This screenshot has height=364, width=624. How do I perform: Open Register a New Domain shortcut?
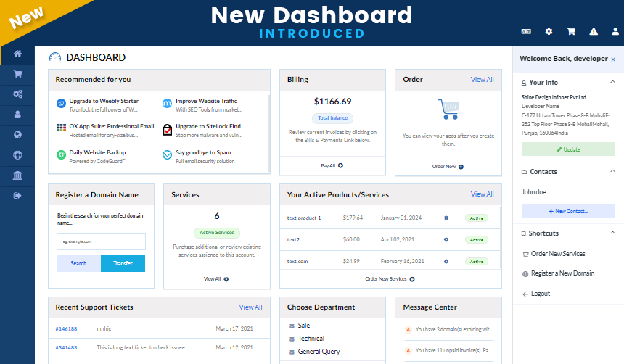pyautogui.click(x=559, y=273)
